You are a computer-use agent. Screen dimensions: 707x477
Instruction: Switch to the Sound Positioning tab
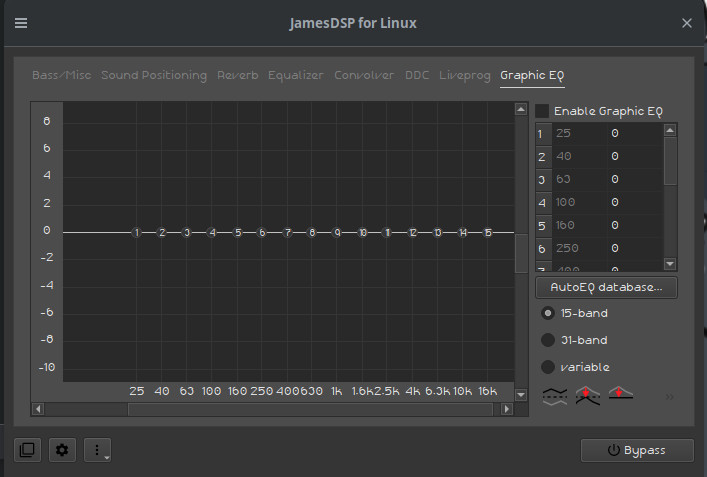tap(154, 75)
